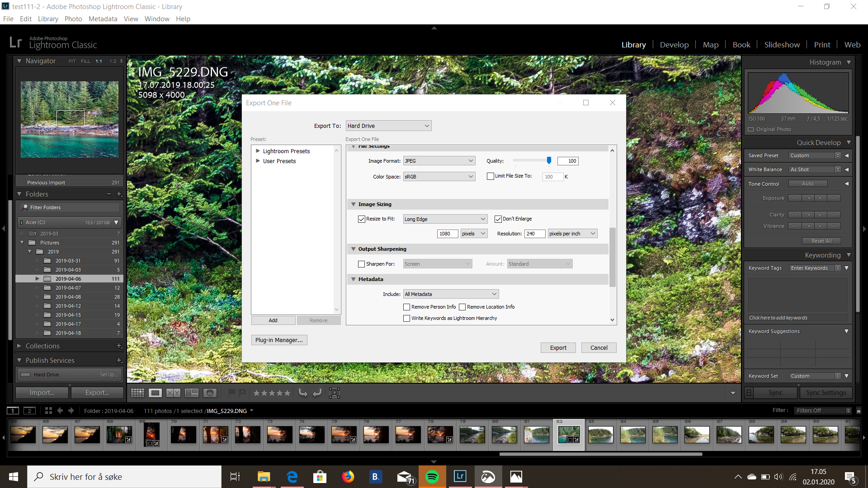Toggle the Resize to Fit checkbox
The height and width of the screenshot is (488, 868).
(x=360, y=219)
